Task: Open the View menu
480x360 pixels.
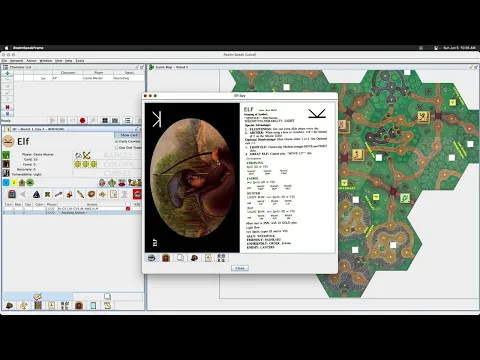Action: coord(58,61)
